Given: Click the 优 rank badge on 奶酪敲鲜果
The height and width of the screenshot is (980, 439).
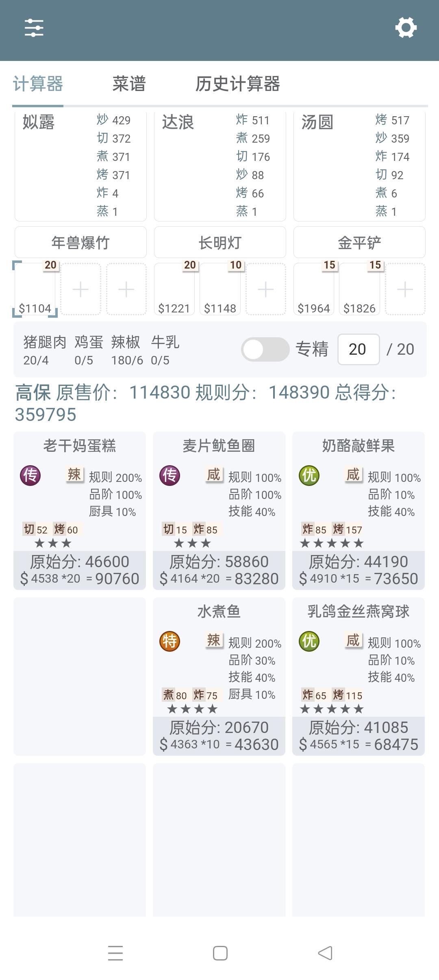Looking at the screenshot, I should (x=309, y=475).
